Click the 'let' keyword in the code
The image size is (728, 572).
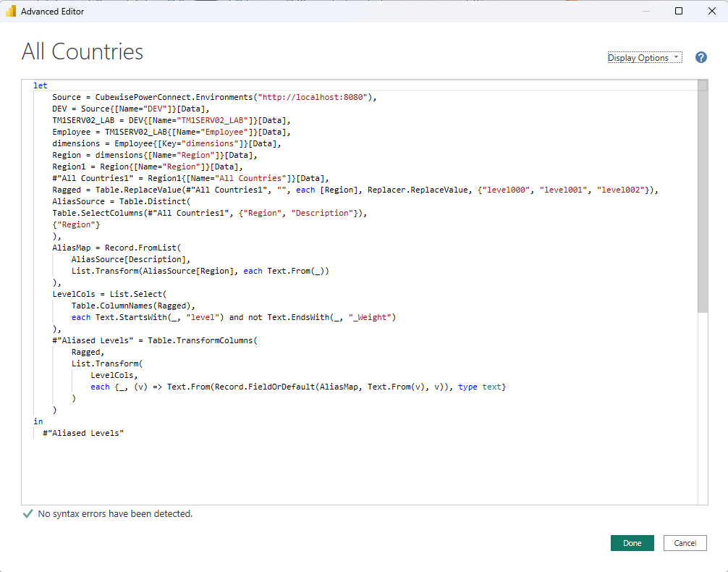[41, 85]
